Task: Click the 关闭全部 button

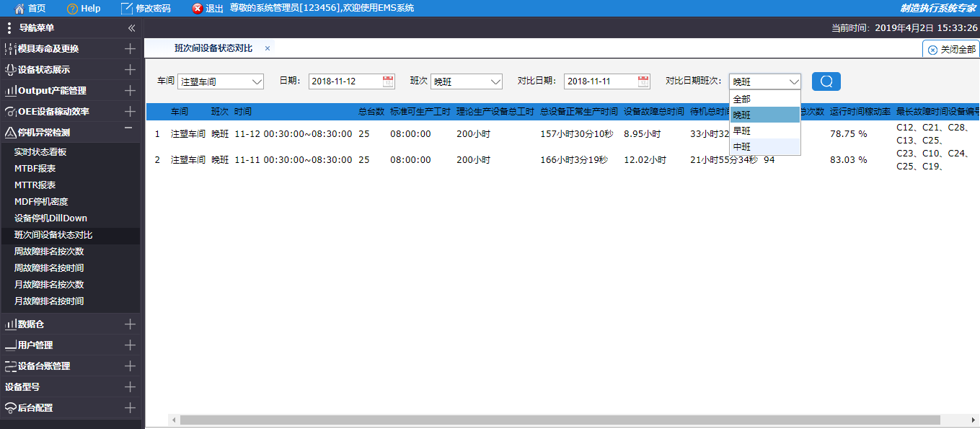Action: (x=952, y=49)
